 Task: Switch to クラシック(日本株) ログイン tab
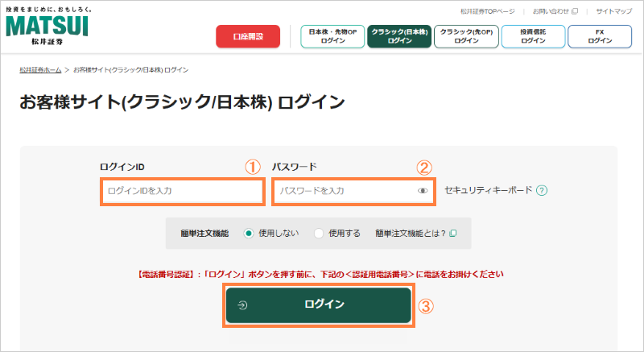[398, 36]
